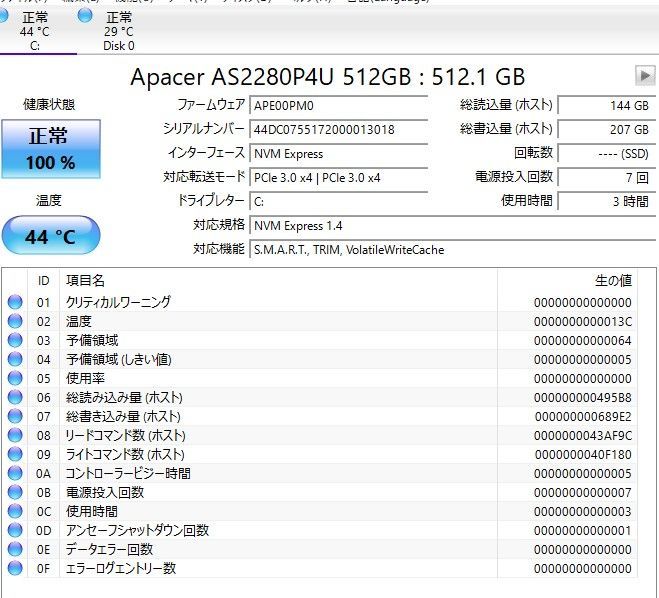Click the 44 °C temperature button
This screenshot has height=598, width=659.
[51, 236]
